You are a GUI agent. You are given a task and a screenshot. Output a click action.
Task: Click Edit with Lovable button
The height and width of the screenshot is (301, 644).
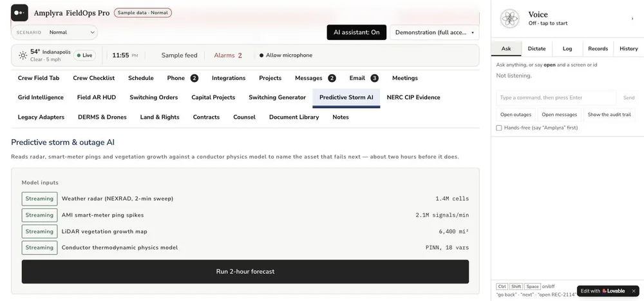point(603,291)
